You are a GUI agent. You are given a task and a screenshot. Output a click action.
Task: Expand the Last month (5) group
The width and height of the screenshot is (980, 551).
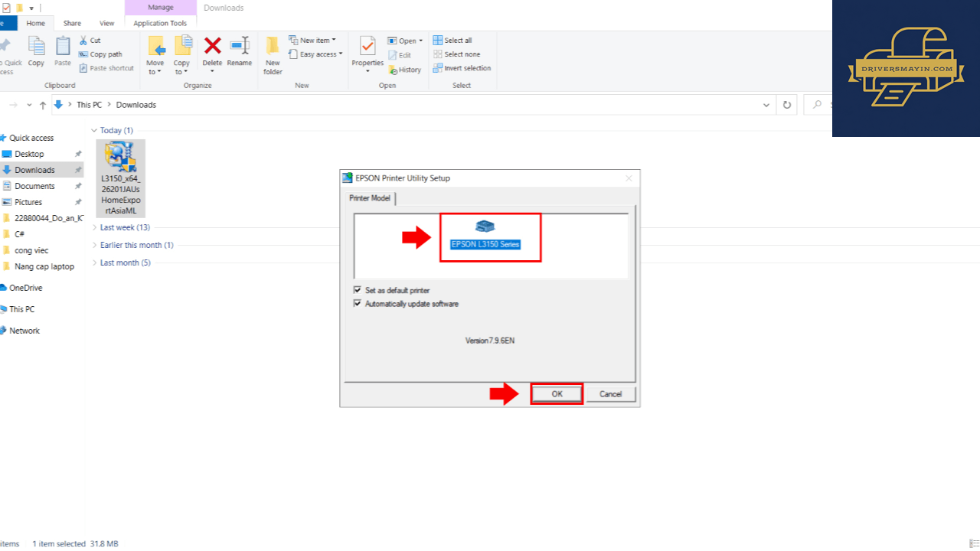point(94,262)
